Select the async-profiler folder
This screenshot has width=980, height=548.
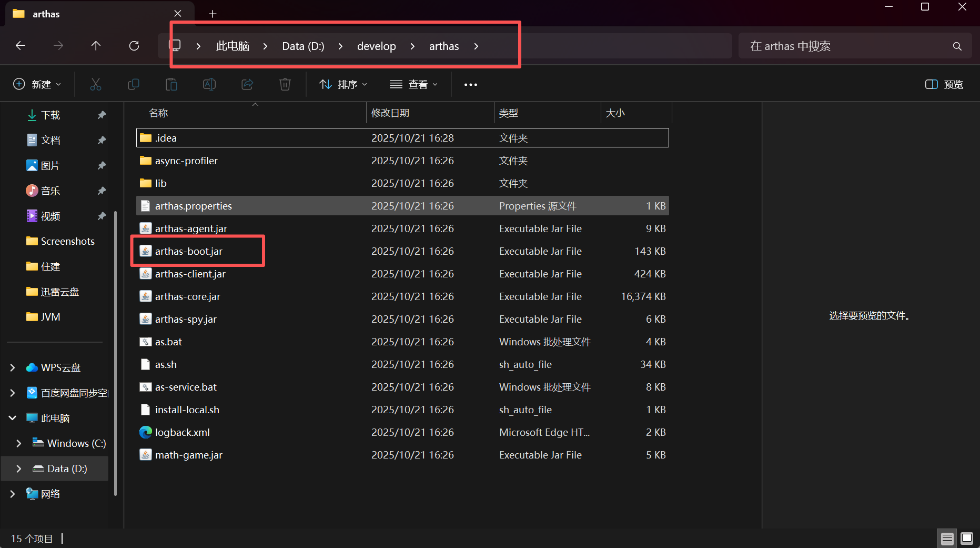[x=402, y=161]
